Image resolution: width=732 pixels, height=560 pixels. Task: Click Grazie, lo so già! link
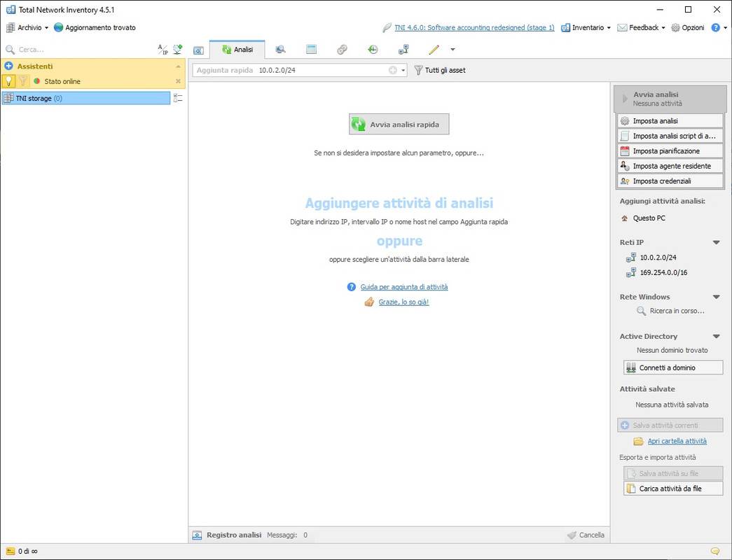click(403, 302)
